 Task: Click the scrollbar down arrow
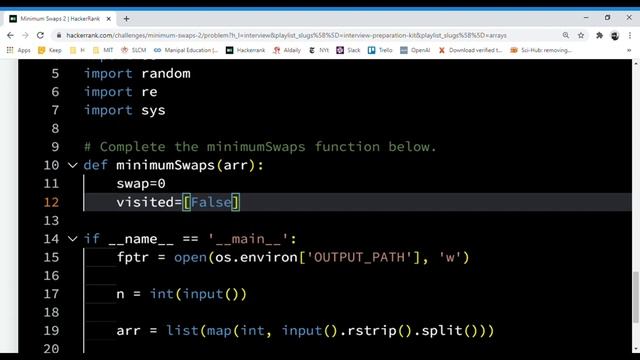(636, 349)
